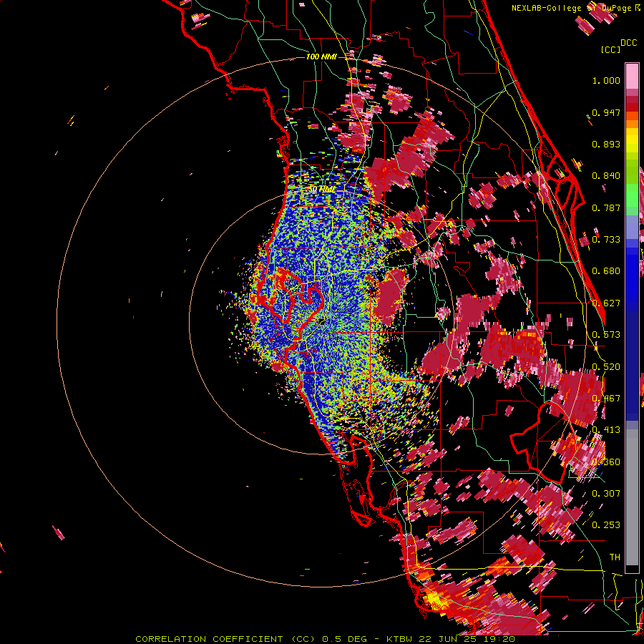Click the 0.787 legend value
This screenshot has width=644, height=644.
click(x=606, y=208)
